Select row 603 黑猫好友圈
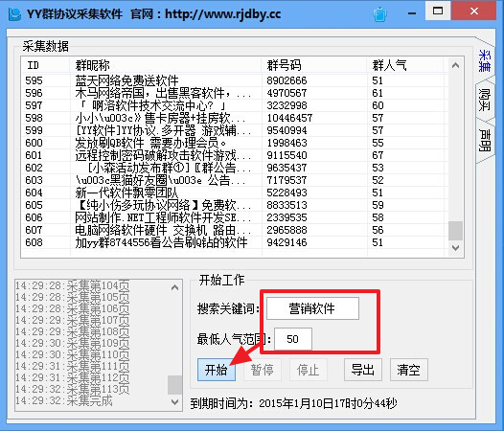This screenshot has height=431, width=504. pyautogui.click(x=235, y=180)
